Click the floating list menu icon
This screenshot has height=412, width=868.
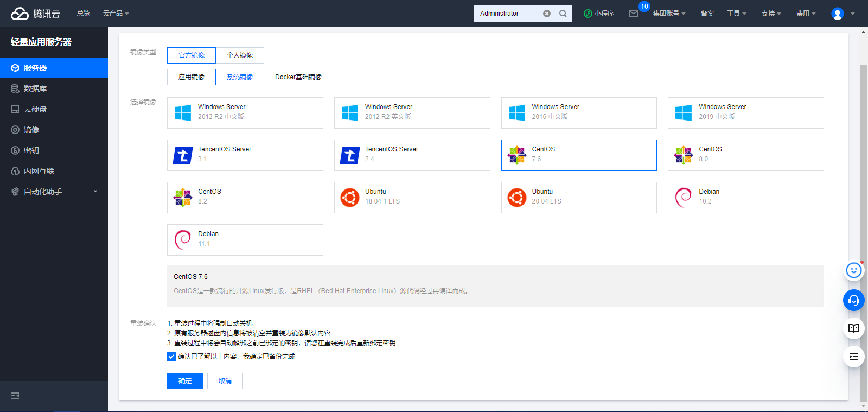point(854,357)
